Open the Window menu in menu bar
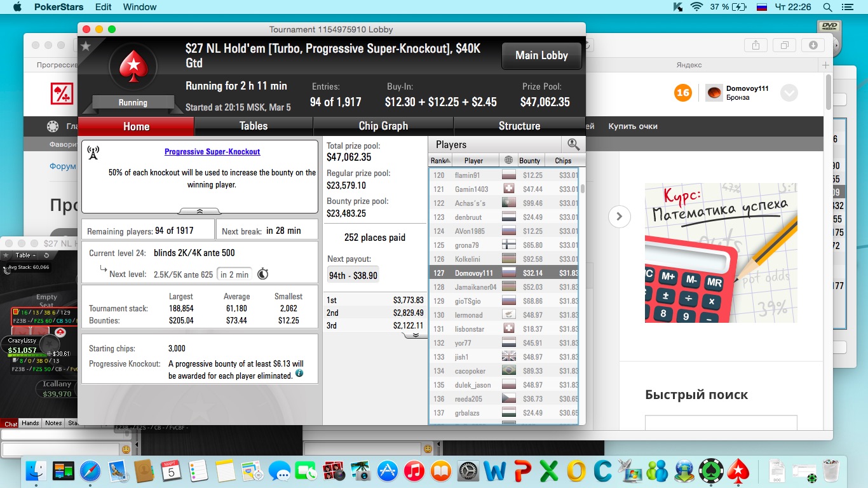868x488 pixels. coord(140,7)
